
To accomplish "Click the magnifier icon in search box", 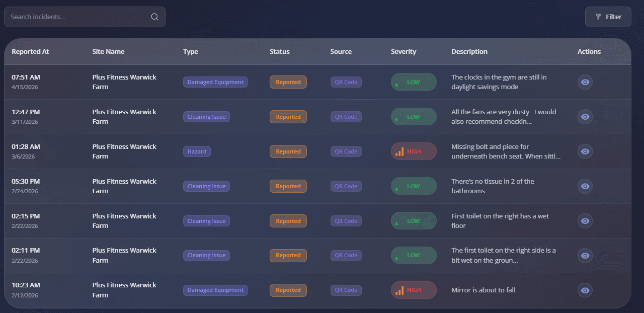I will click(154, 17).
